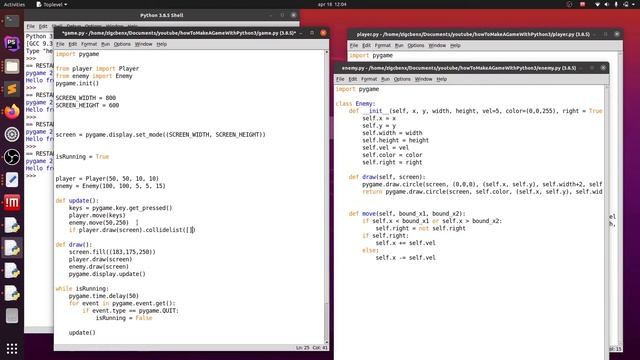Open Help menu in enemy.py window

point(442,79)
